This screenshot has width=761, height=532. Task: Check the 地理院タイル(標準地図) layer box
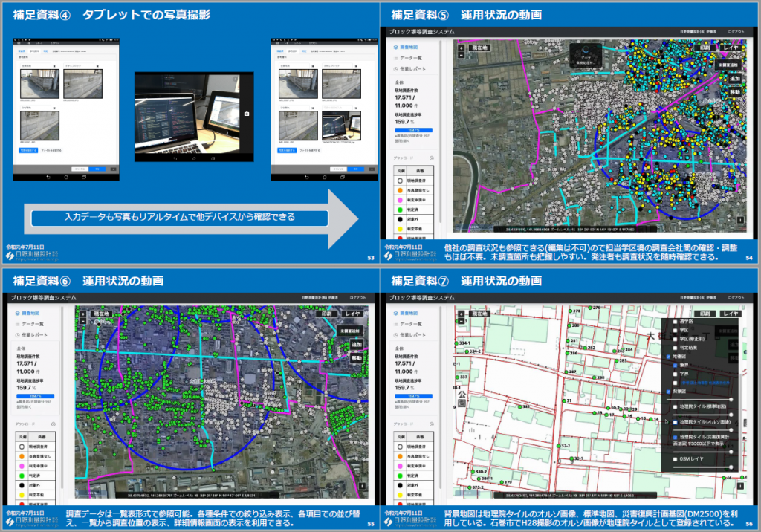674,408
